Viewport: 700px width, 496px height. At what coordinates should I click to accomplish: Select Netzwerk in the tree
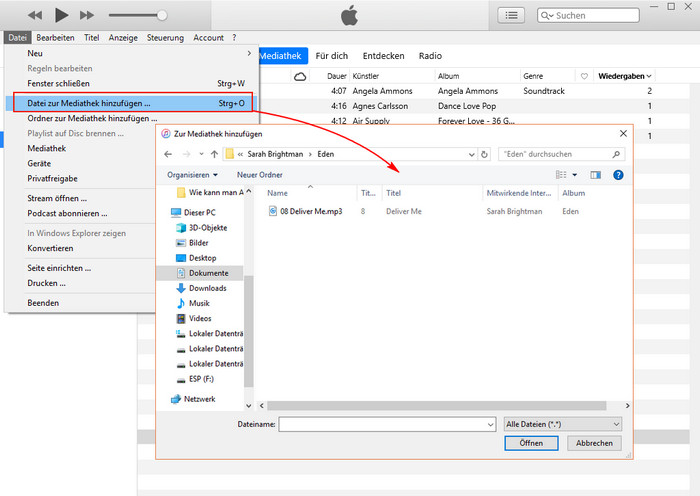coord(199,399)
